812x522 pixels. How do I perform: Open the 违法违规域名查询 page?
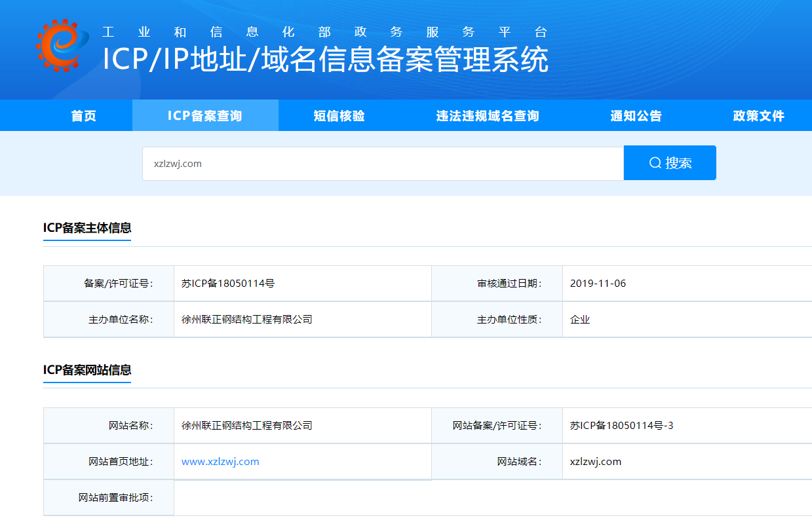(x=486, y=115)
